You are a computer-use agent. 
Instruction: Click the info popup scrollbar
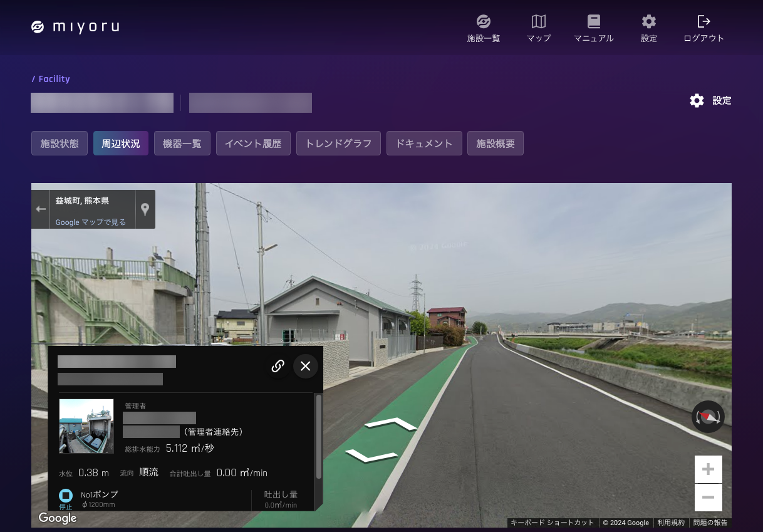coord(318,437)
